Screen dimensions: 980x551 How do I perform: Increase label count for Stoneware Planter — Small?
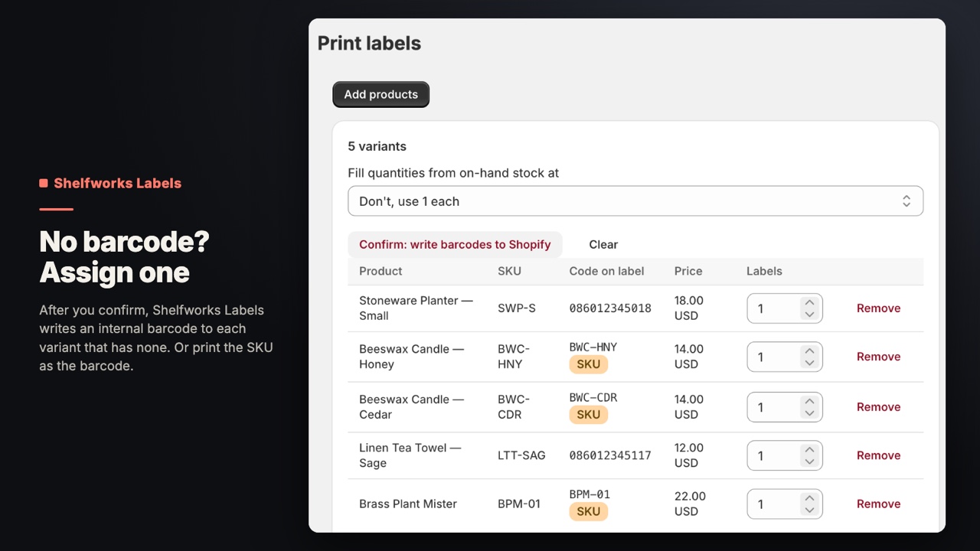pyautogui.click(x=809, y=303)
